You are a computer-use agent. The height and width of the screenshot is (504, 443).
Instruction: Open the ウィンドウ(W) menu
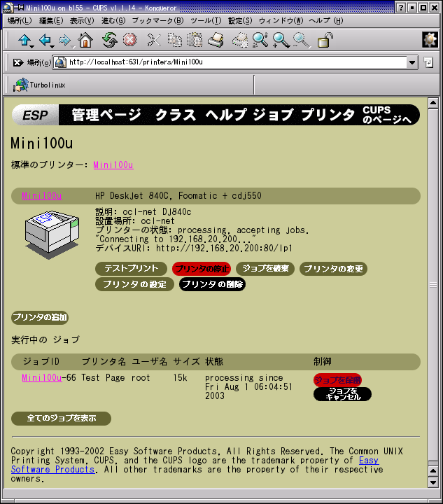click(281, 21)
